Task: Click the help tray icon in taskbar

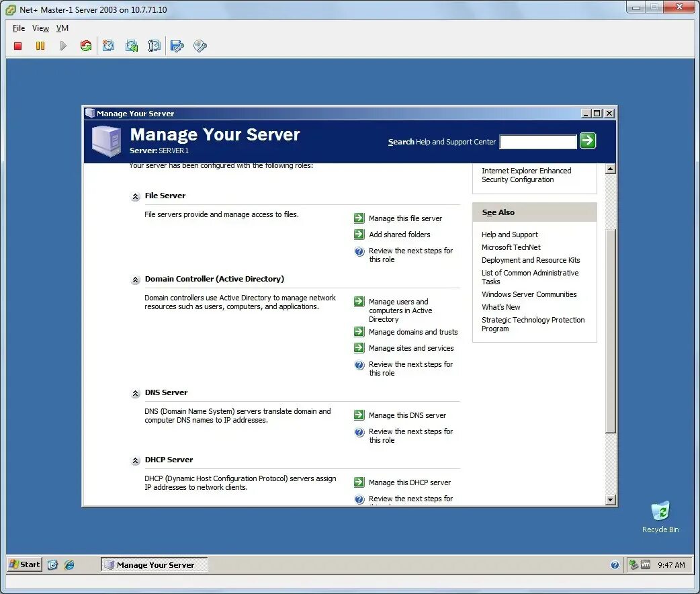Action: coord(615,565)
